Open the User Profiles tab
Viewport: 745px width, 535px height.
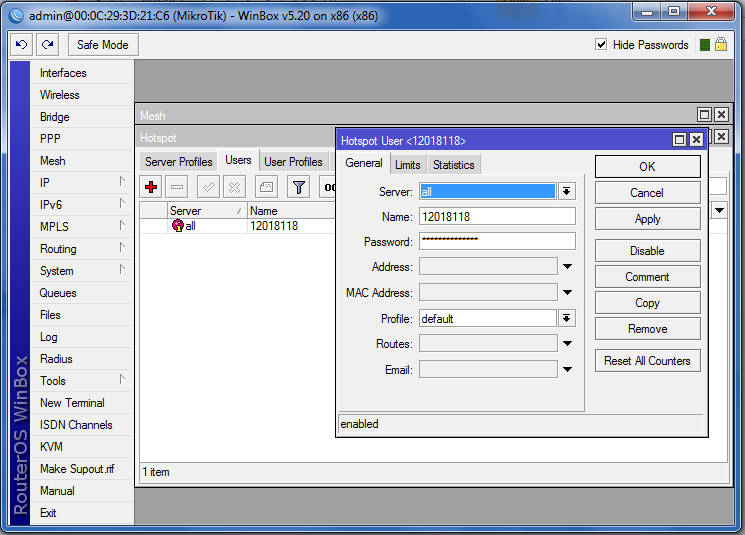pyautogui.click(x=293, y=162)
